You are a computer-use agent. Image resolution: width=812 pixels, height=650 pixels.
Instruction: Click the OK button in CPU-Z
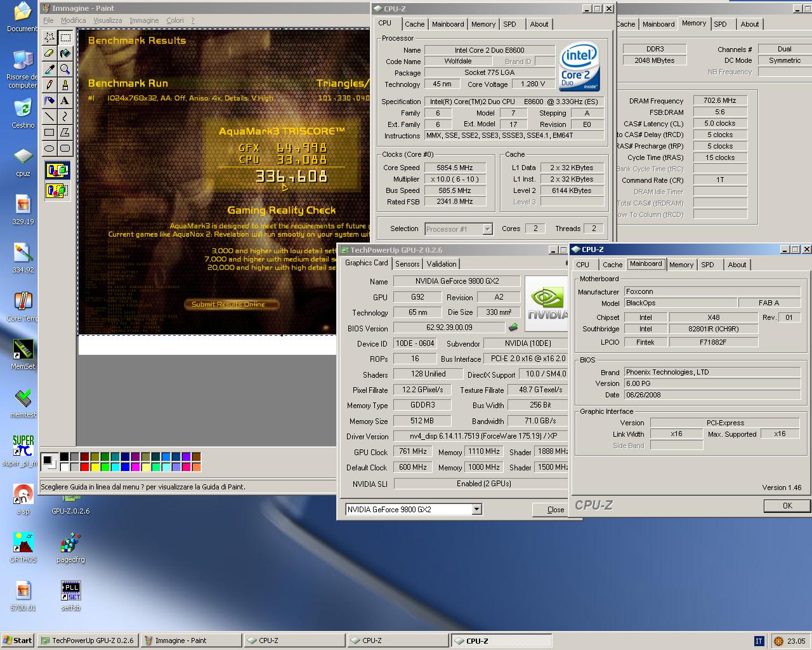(x=787, y=506)
